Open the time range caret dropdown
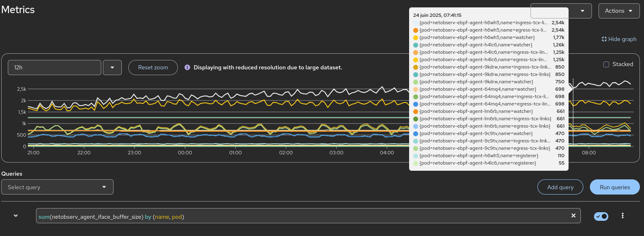The height and width of the screenshot is (236, 644). 112,67
